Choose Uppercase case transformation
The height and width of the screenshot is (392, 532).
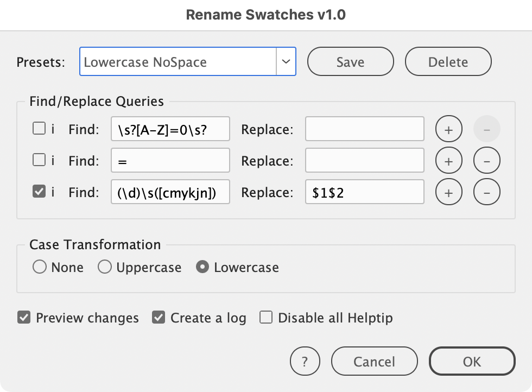pos(105,267)
